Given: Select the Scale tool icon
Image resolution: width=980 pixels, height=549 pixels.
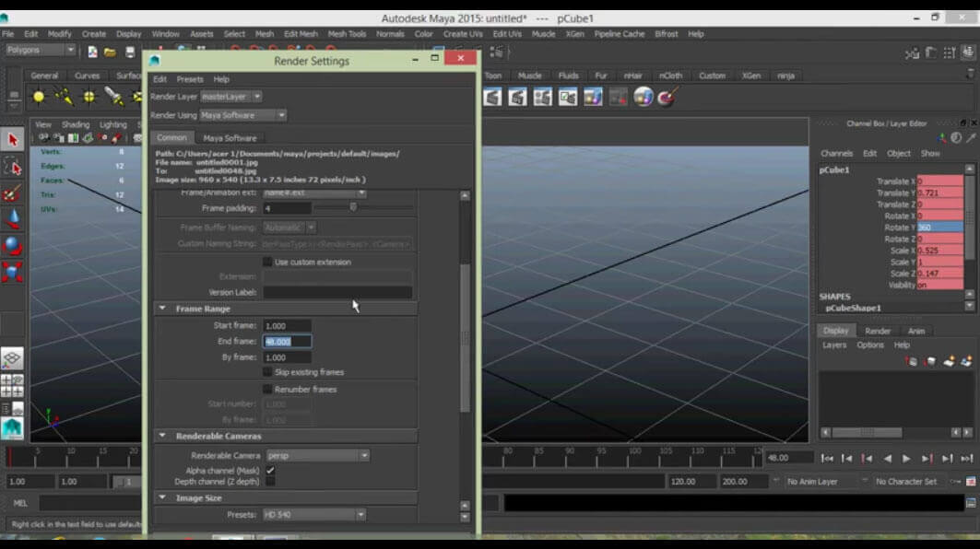Looking at the screenshot, I should tap(13, 272).
